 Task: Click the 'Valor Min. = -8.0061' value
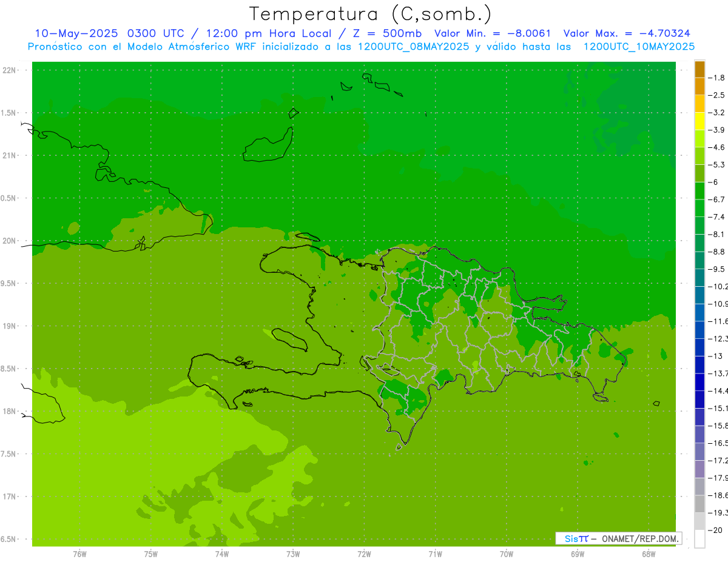pyautogui.click(x=493, y=33)
